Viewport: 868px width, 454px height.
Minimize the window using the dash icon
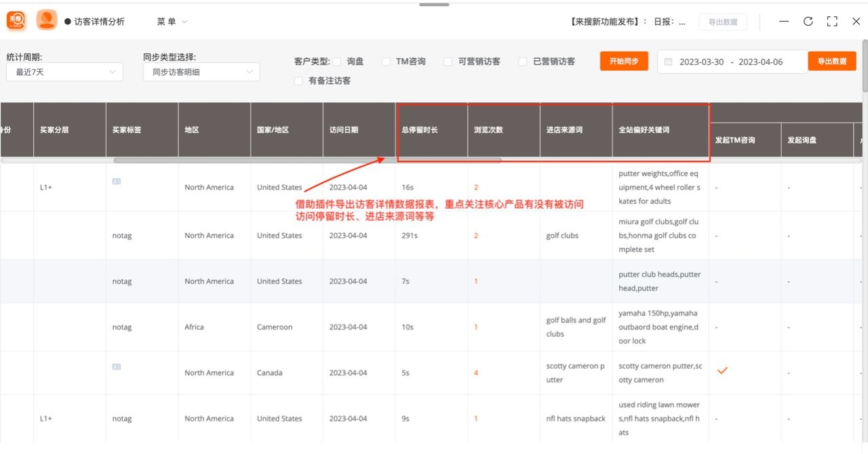(x=784, y=22)
